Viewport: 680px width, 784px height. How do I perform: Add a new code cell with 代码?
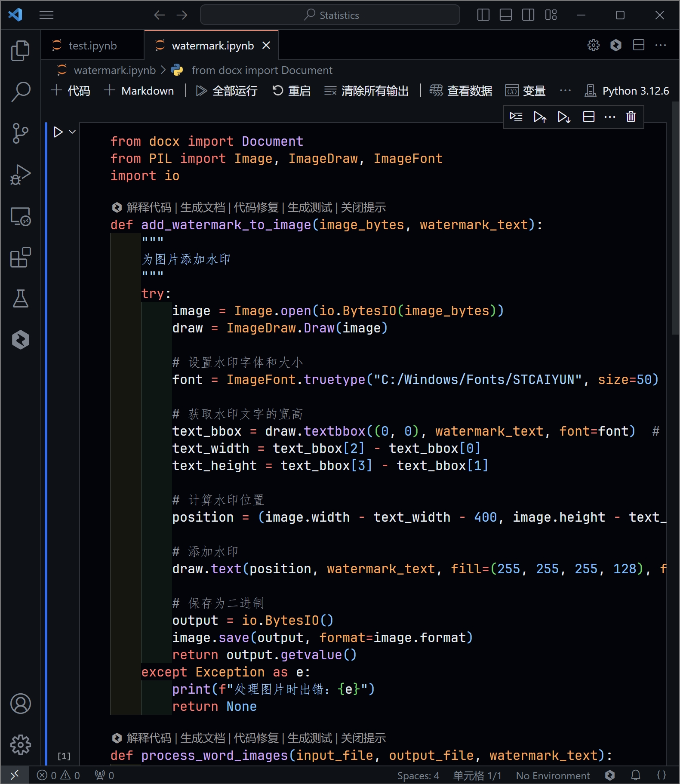point(71,91)
